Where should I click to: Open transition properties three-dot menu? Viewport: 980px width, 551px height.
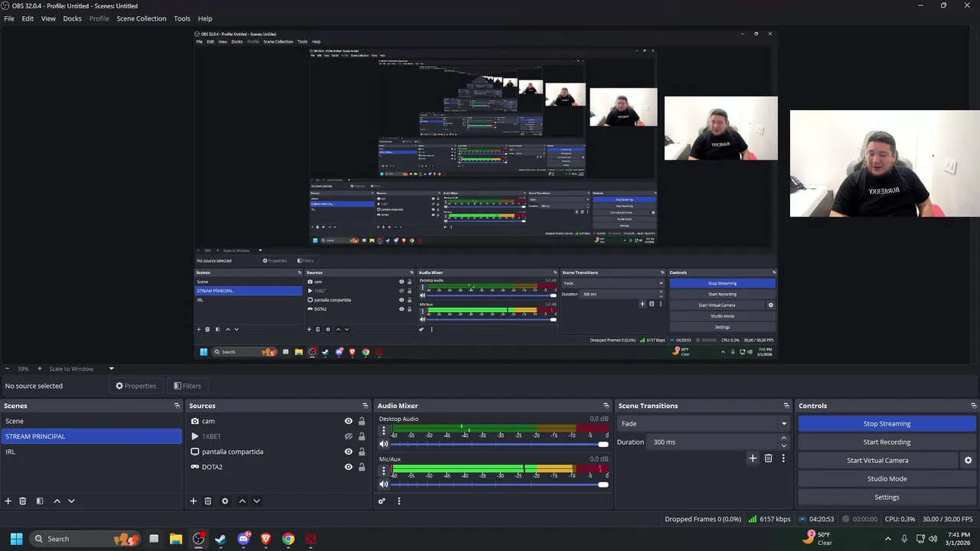(x=782, y=458)
